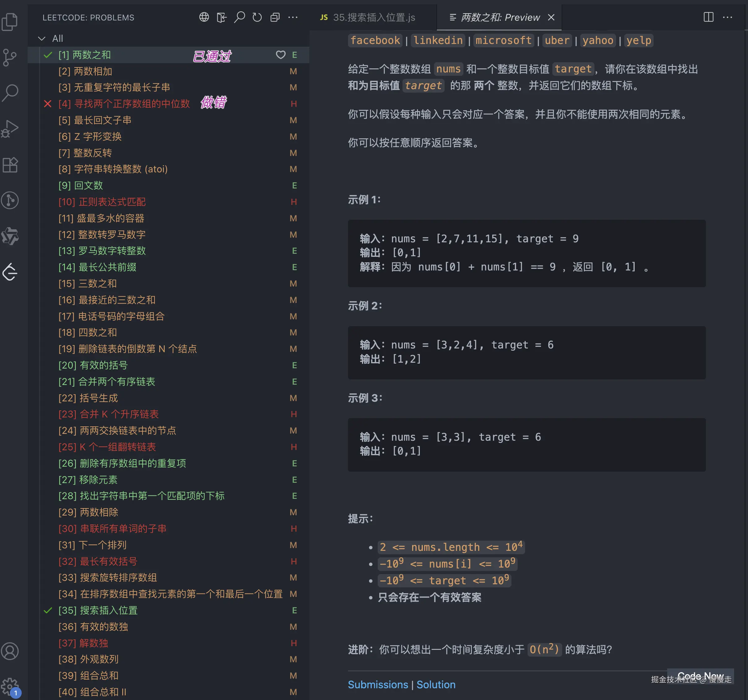Open Extensions view in activity bar
The height and width of the screenshot is (700, 748).
pos(10,165)
